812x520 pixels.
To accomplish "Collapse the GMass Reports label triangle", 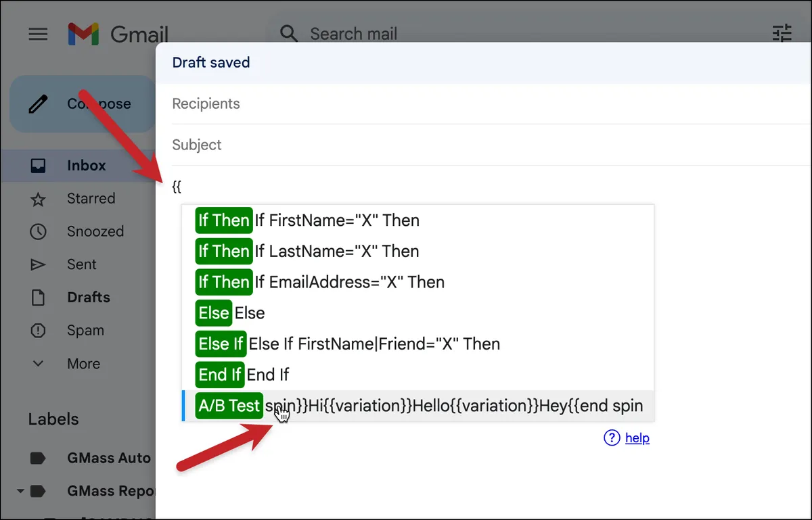I will click(20, 491).
